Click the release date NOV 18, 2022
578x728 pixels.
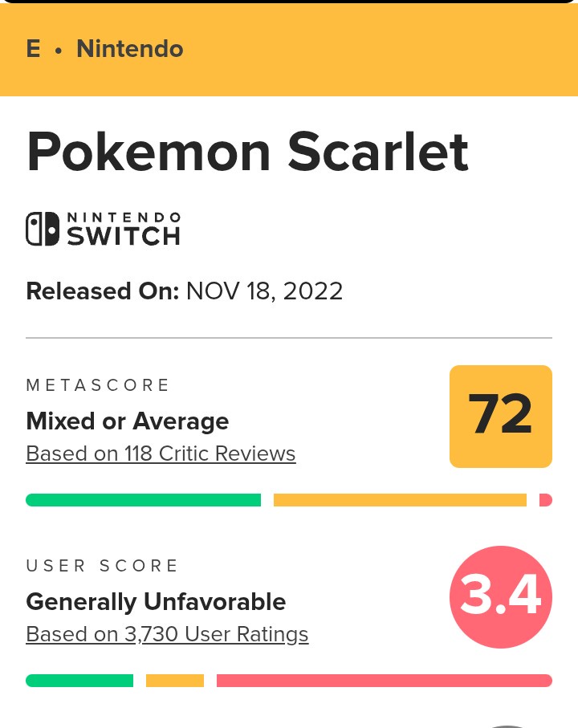click(x=264, y=291)
